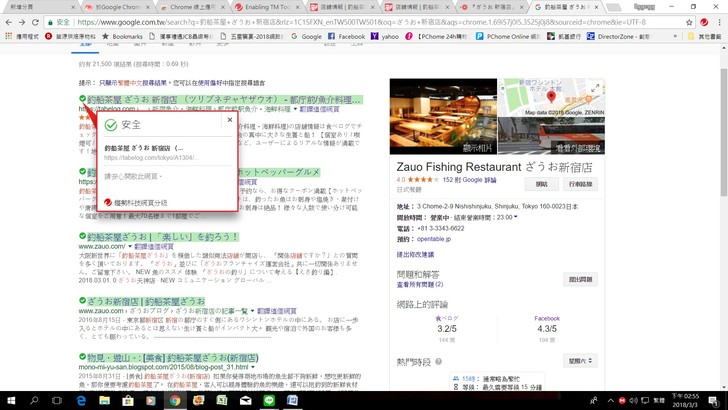
Task: Open the opentable.jp reservation link
Action: (435, 239)
